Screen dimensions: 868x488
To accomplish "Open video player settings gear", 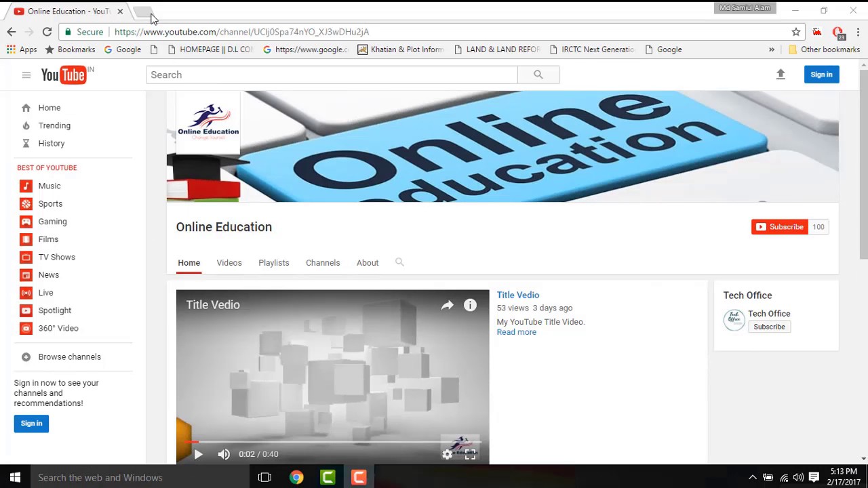I will pyautogui.click(x=447, y=455).
